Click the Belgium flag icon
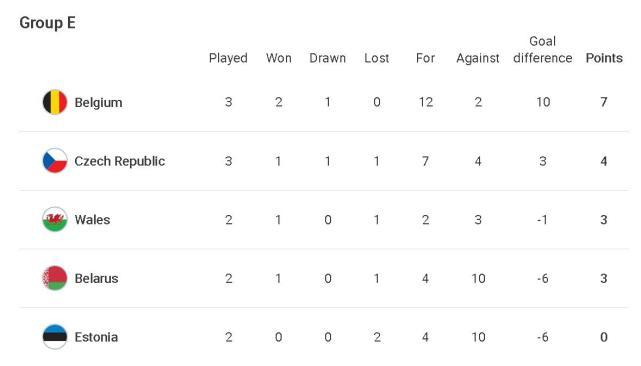This screenshot has height=366, width=641. pos(55,102)
